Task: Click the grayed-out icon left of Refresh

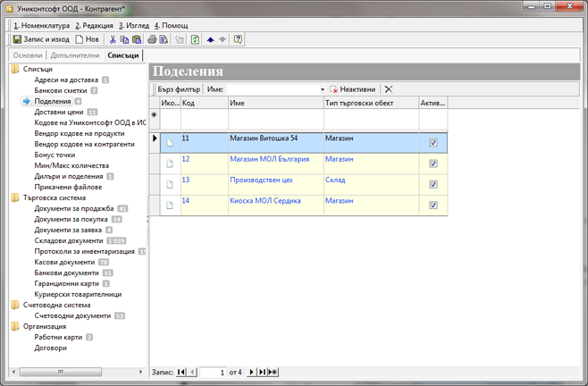Action: (180, 39)
